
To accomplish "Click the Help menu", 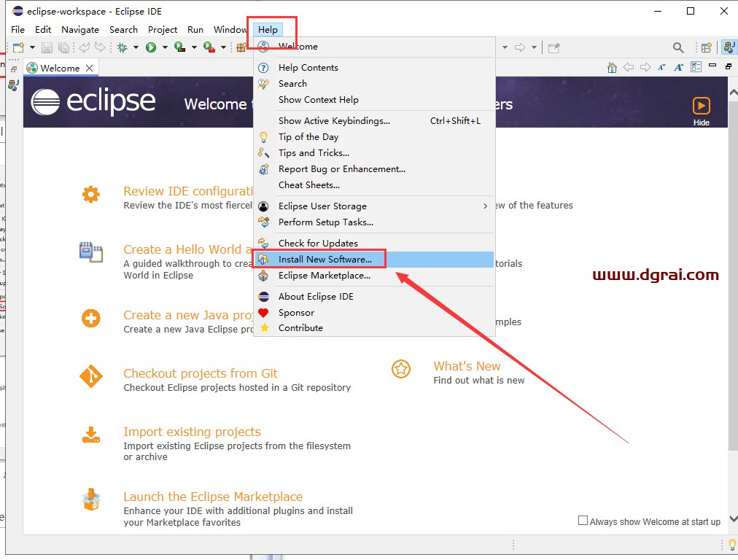I will click(x=268, y=30).
